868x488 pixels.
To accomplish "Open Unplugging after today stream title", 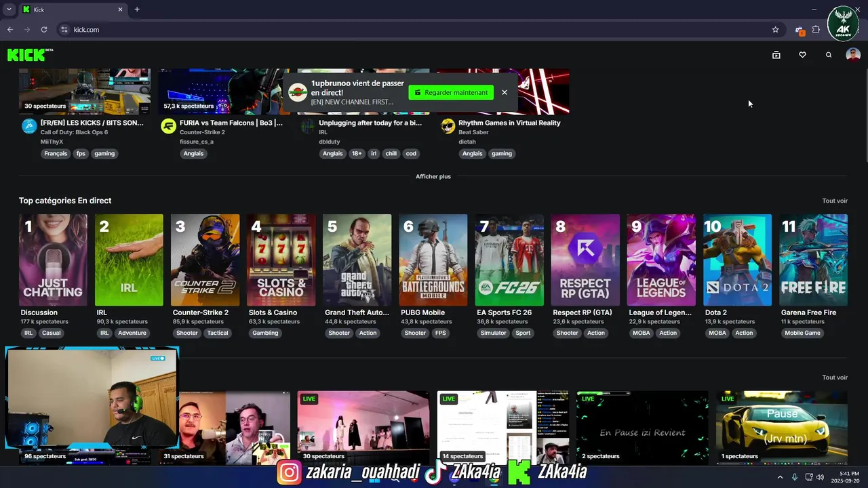I will pos(370,123).
